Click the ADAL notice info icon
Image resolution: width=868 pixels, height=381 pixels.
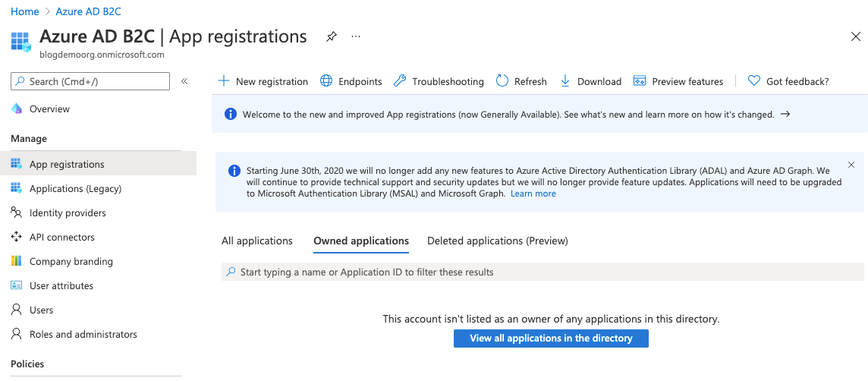point(234,170)
